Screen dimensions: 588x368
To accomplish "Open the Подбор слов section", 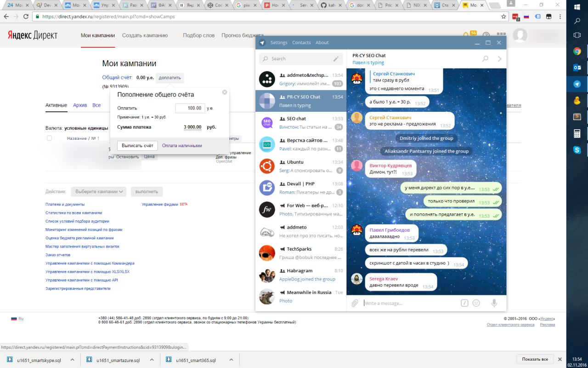I will tap(198, 35).
